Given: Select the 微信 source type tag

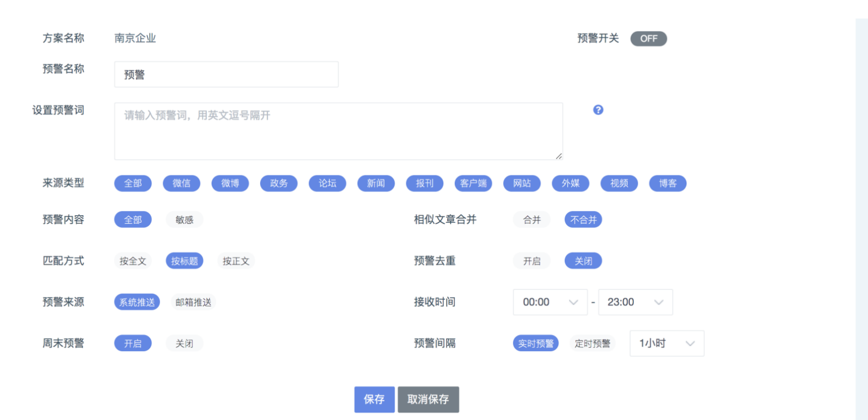Looking at the screenshot, I should click(181, 183).
